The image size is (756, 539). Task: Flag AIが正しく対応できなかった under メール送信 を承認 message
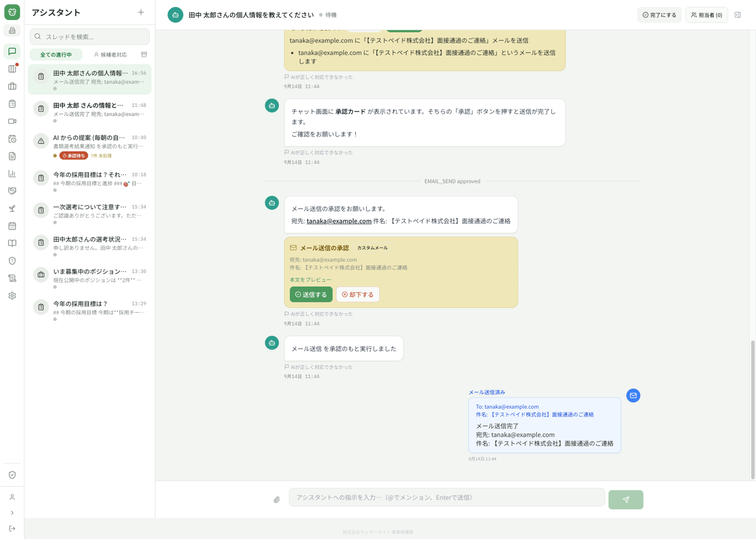click(x=319, y=367)
